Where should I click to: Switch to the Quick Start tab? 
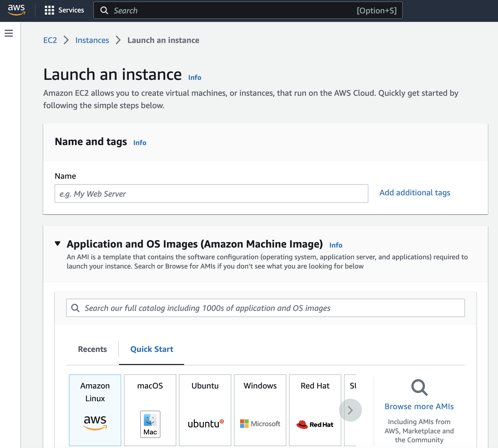pos(152,349)
